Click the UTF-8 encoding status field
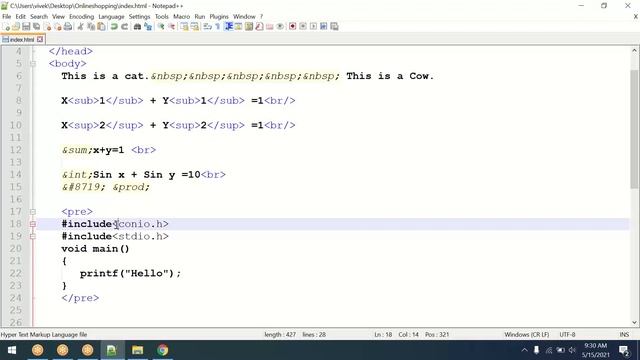This screenshot has width=640, height=360. pos(567,335)
